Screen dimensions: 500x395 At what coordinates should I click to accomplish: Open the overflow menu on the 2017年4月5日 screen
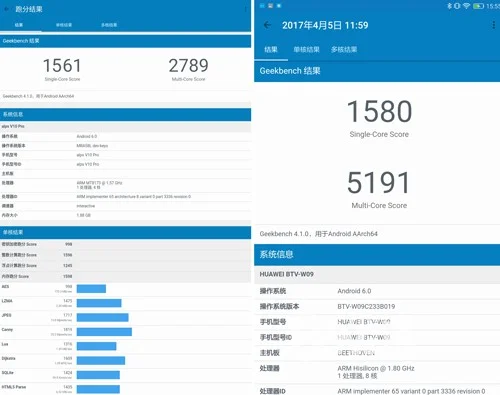click(493, 25)
